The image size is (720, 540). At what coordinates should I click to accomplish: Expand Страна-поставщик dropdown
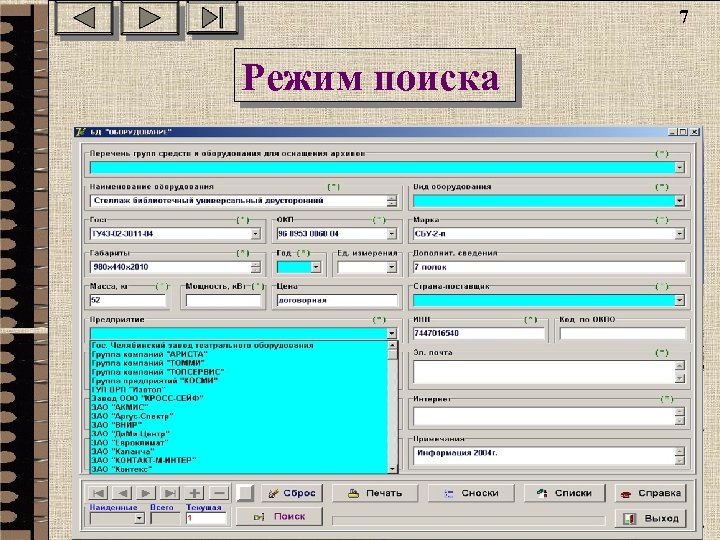[680, 300]
